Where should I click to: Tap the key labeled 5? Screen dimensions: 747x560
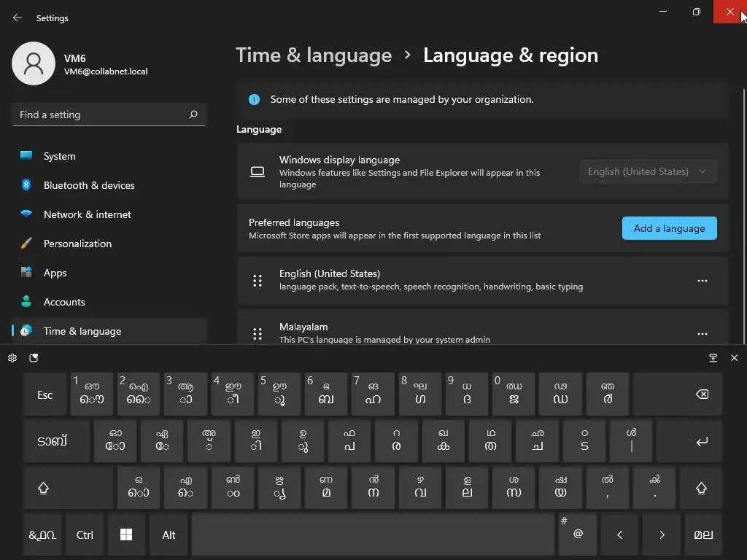pos(279,394)
